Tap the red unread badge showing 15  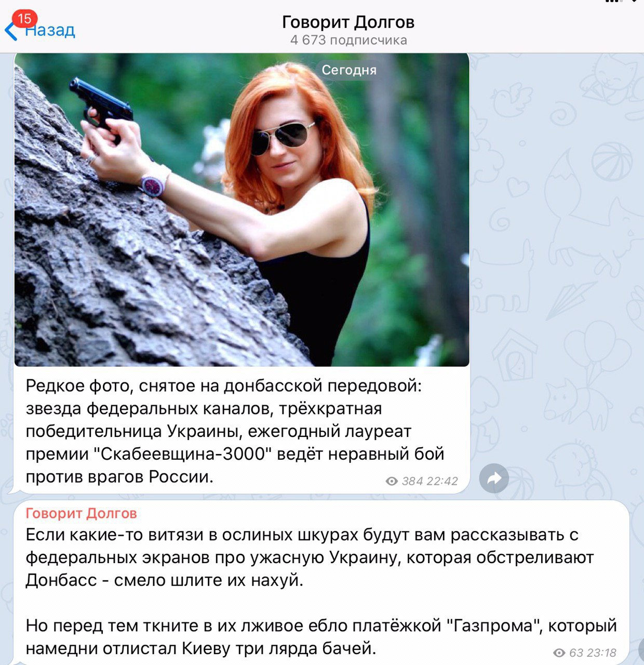(x=24, y=19)
